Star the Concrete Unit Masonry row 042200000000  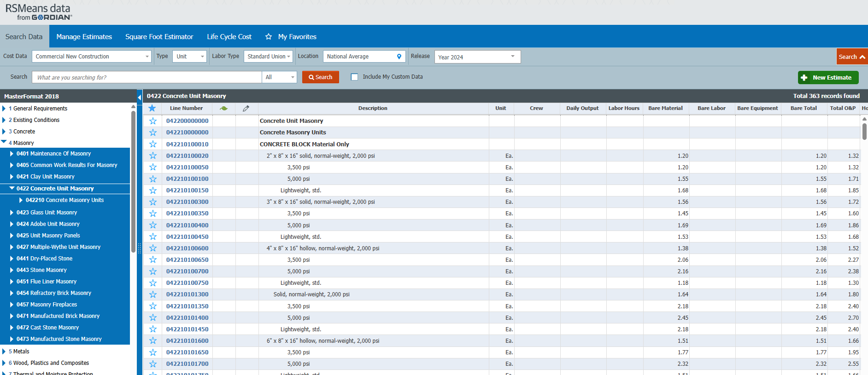coord(152,121)
